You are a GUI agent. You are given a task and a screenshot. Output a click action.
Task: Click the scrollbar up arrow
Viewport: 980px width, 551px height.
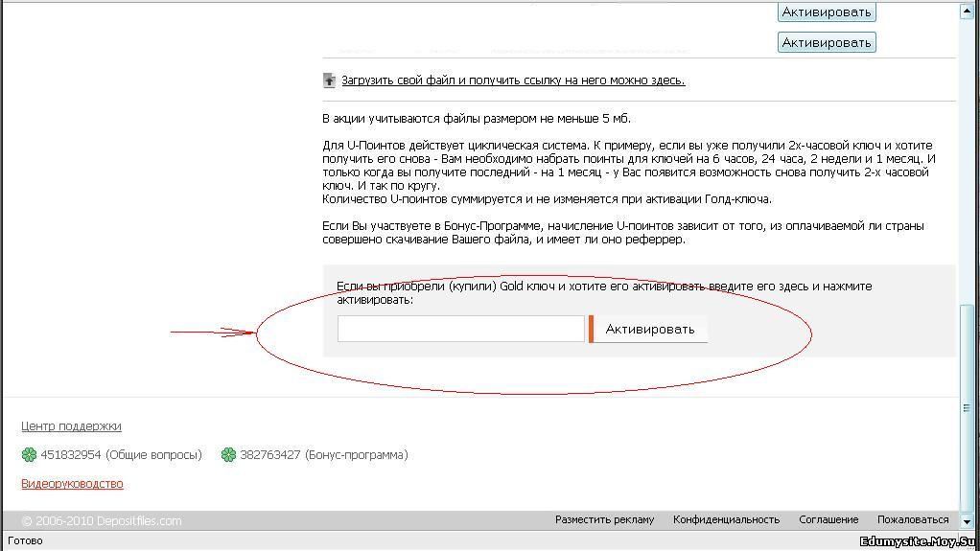point(967,11)
